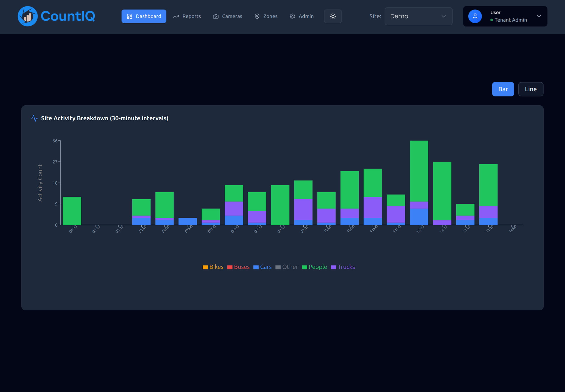Expand the Tenant Admin user menu chevron
Image resolution: width=565 pixels, height=392 pixels.
539,16
